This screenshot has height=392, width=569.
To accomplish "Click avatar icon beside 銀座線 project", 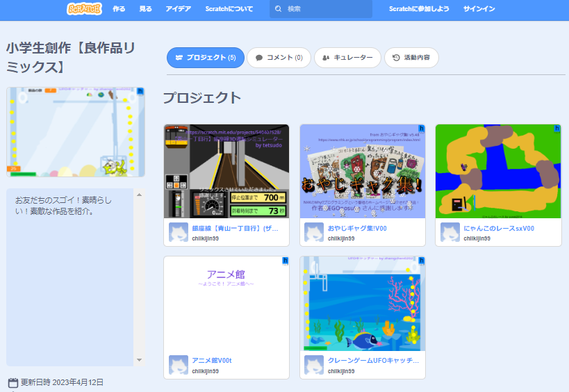I will [179, 232].
